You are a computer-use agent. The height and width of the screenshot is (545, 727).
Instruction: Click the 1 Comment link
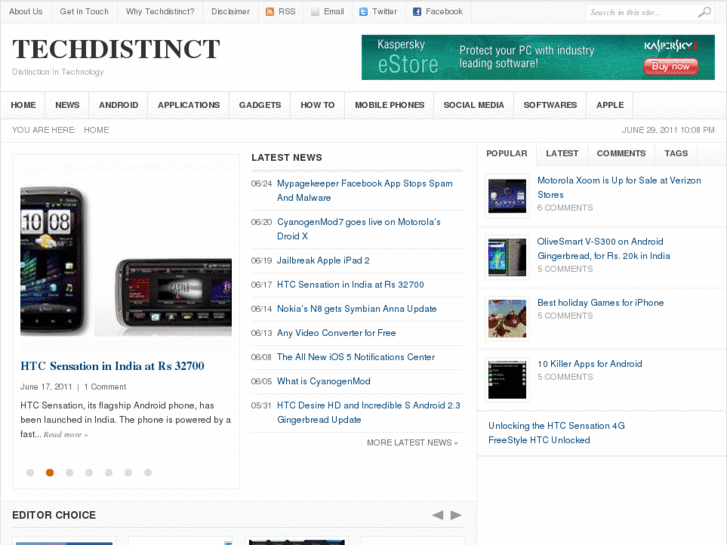tap(105, 387)
